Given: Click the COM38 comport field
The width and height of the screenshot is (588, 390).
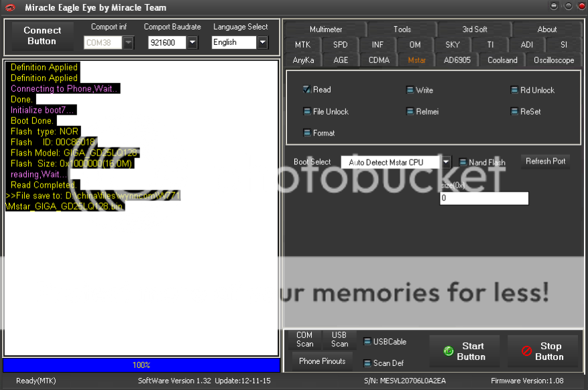Looking at the screenshot, I should [103, 43].
